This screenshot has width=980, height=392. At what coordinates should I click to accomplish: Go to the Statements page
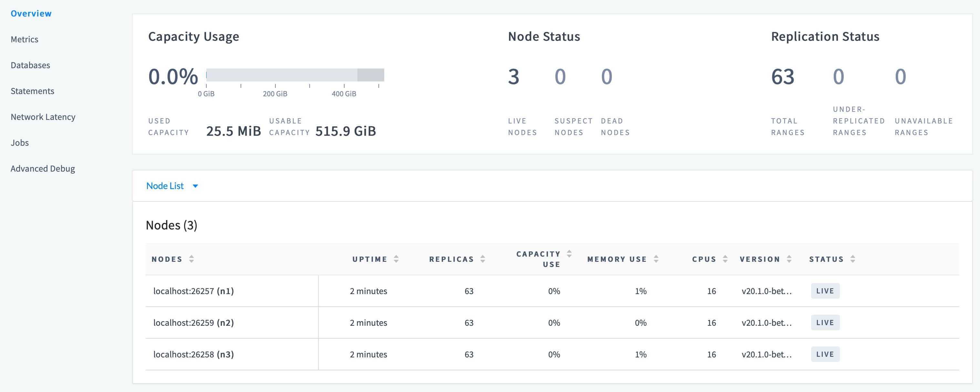32,91
